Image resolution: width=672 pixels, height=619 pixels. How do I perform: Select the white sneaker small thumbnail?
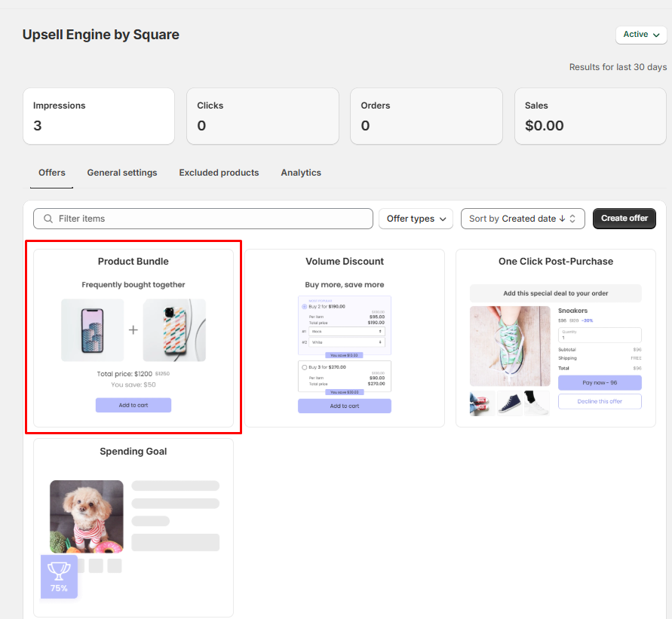(537, 403)
